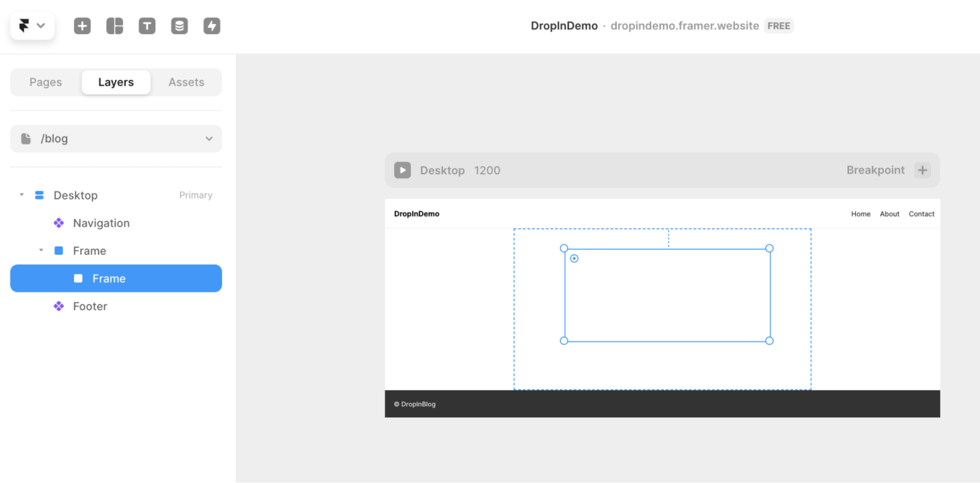The image size is (980, 483).
Task: Collapse the parent Frame layer arrow
Action: (41, 250)
